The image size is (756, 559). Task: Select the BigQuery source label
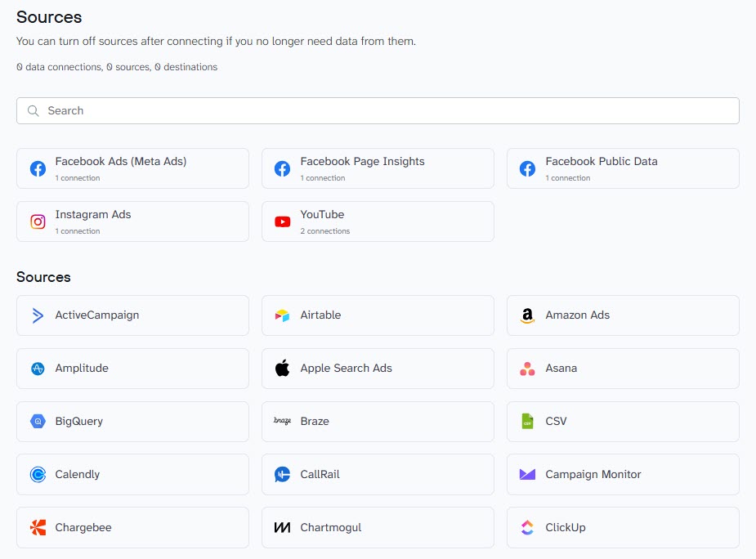(x=79, y=421)
